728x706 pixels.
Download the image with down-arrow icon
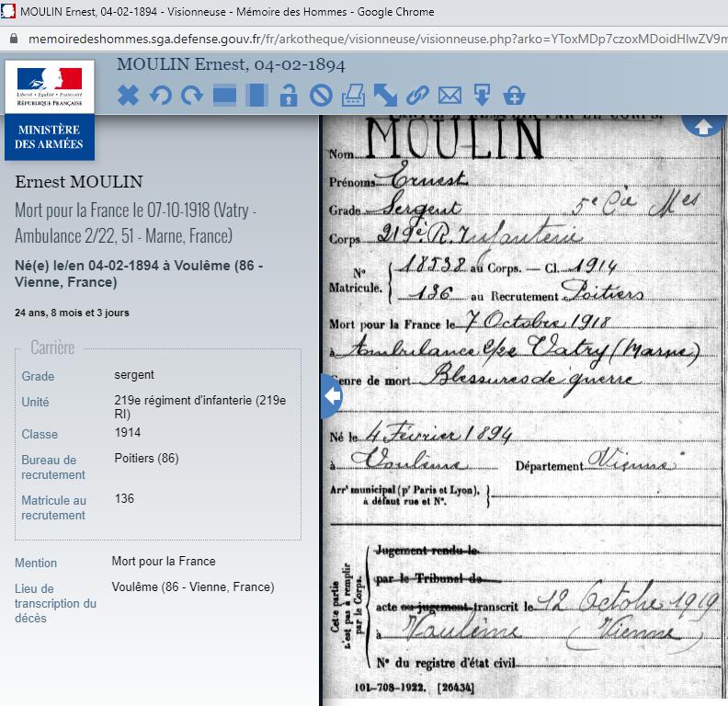[x=482, y=96]
